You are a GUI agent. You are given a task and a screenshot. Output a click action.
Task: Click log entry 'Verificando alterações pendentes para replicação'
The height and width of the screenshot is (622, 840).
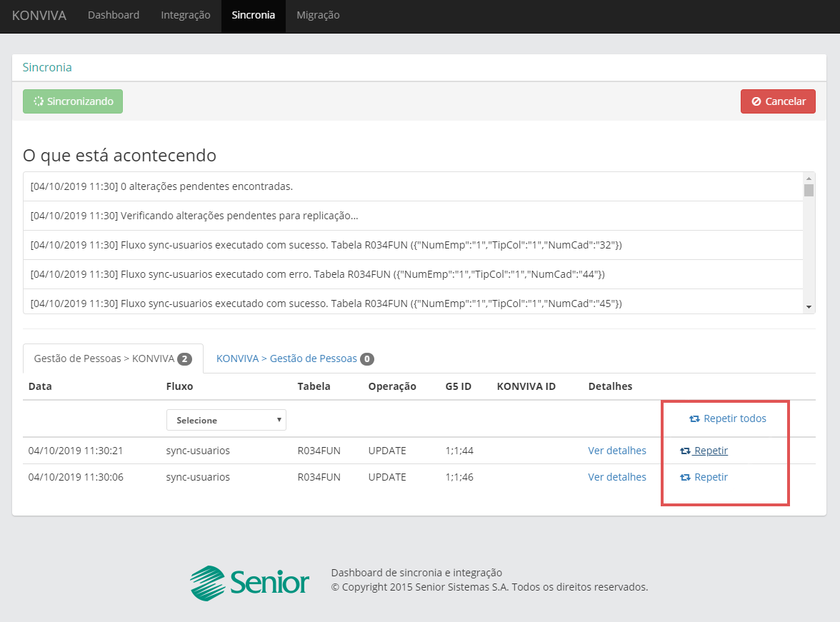tap(413, 216)
